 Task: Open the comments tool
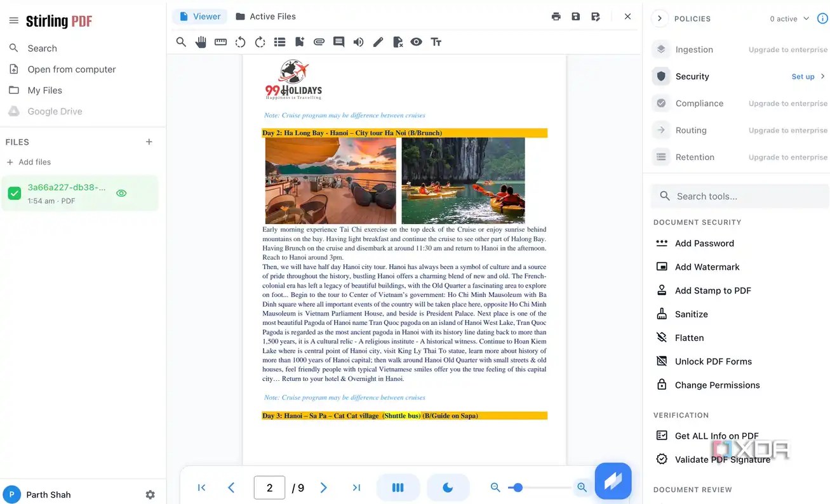[x=338, y=42]
